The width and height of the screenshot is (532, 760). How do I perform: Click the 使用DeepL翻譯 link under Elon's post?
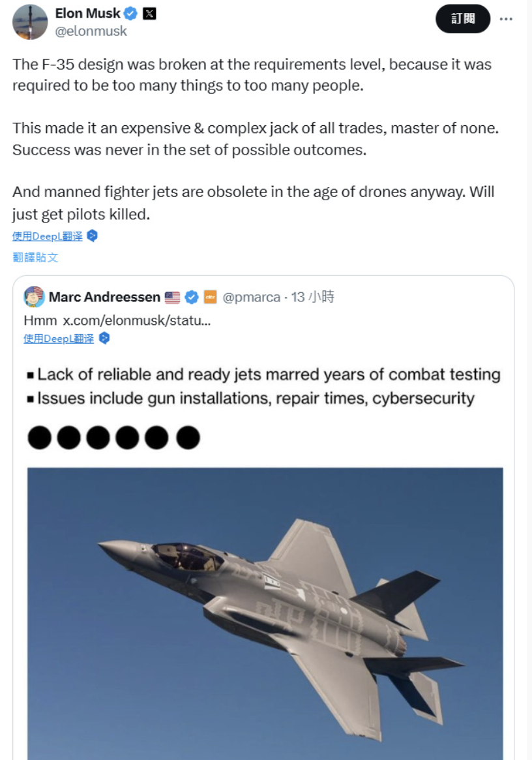(x=47, y=236)
